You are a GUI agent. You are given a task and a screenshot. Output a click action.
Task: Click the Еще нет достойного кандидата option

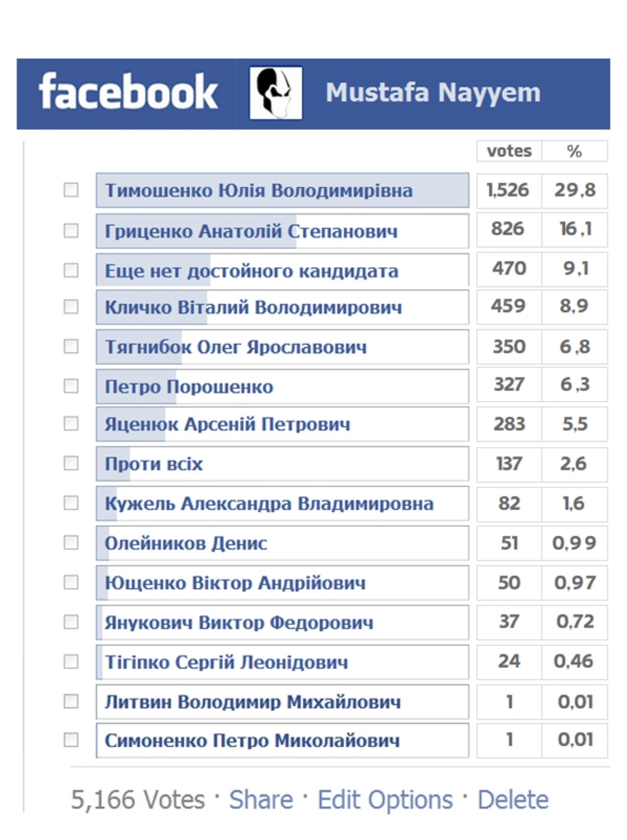click(x=282, y=270)
